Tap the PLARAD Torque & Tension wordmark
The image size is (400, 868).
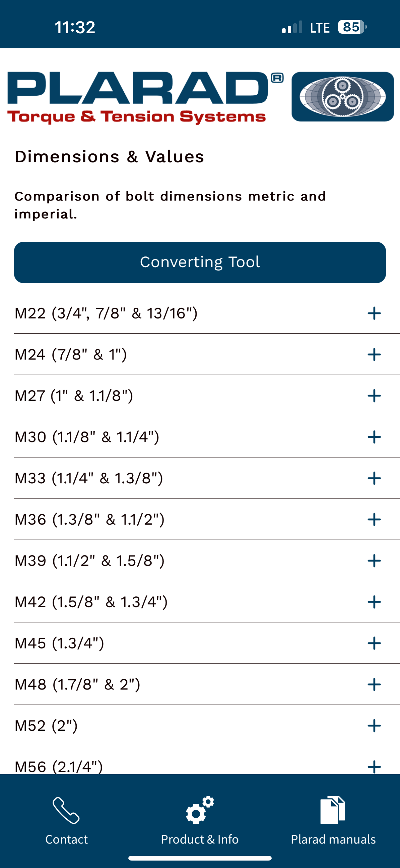tap(145, 97)
